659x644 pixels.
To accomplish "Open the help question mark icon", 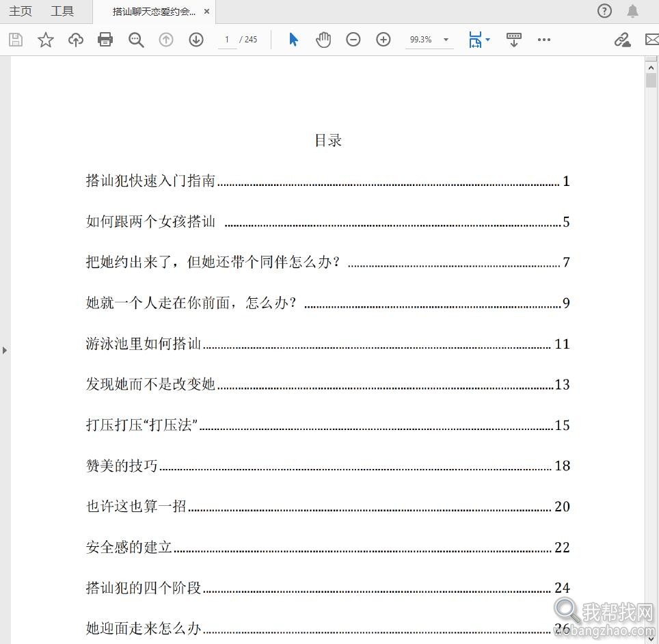I will 604,11.
